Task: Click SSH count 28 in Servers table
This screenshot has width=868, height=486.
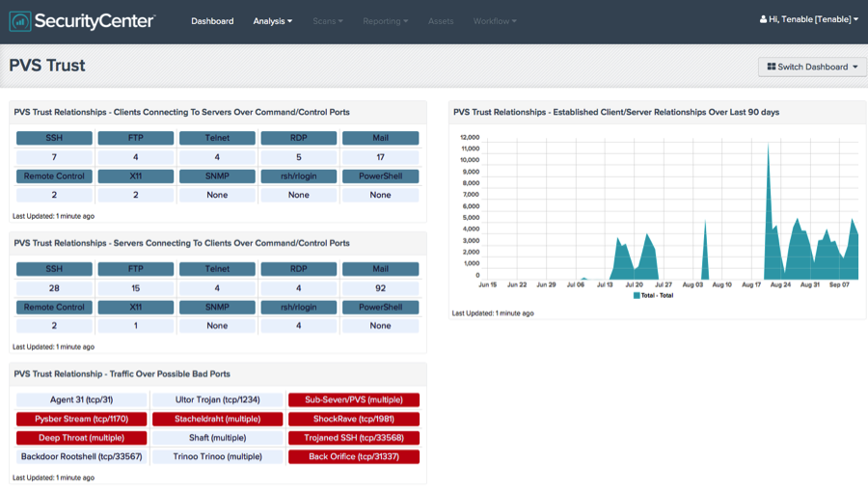Action: point(54,288)
